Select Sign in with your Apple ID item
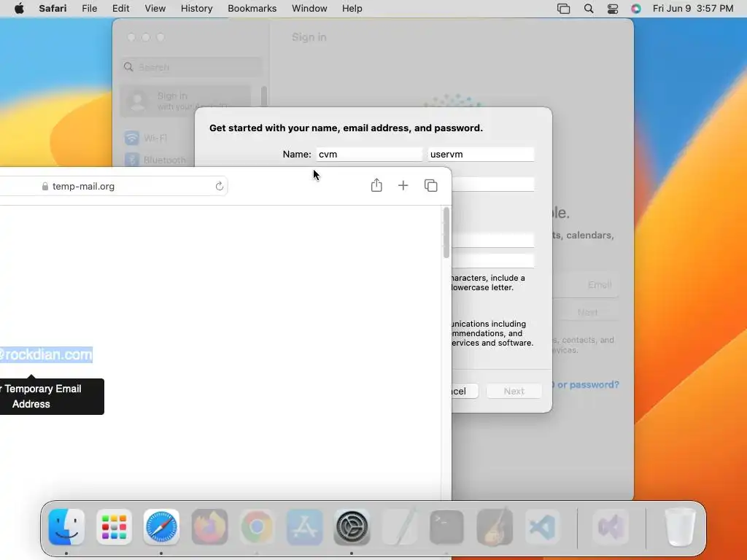This screenshot has width=747, height=560. point(185,101)
